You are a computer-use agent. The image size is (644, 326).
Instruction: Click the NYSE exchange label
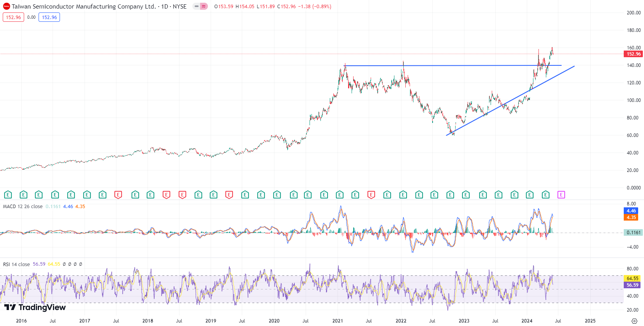coord(179,6)
